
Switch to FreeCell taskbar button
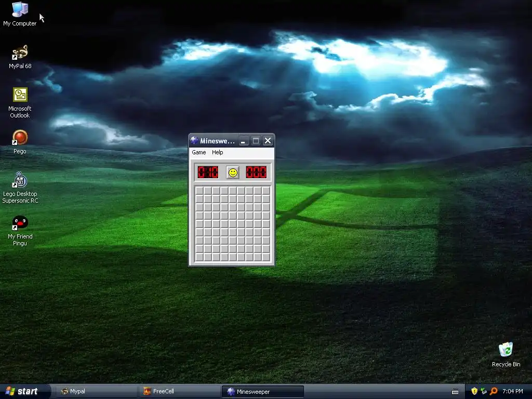179,391
